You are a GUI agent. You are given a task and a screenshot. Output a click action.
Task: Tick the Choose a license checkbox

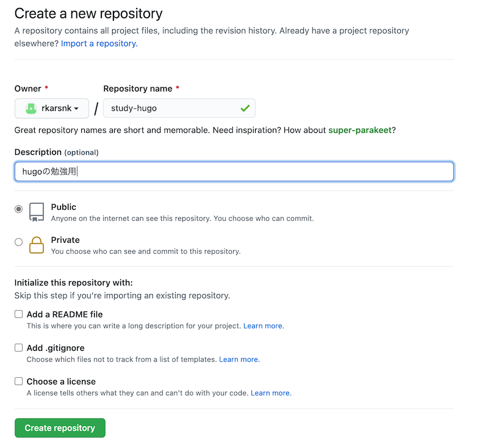point(18,381)
